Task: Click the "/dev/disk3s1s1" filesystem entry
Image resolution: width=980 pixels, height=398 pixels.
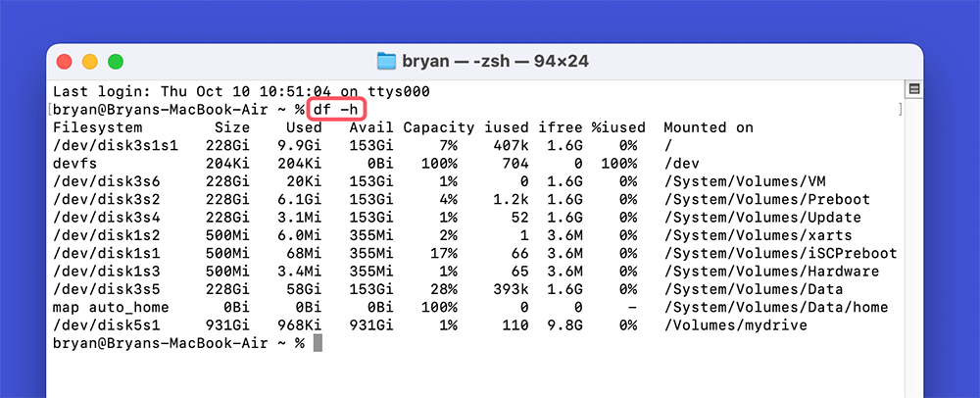Action: 116,146
